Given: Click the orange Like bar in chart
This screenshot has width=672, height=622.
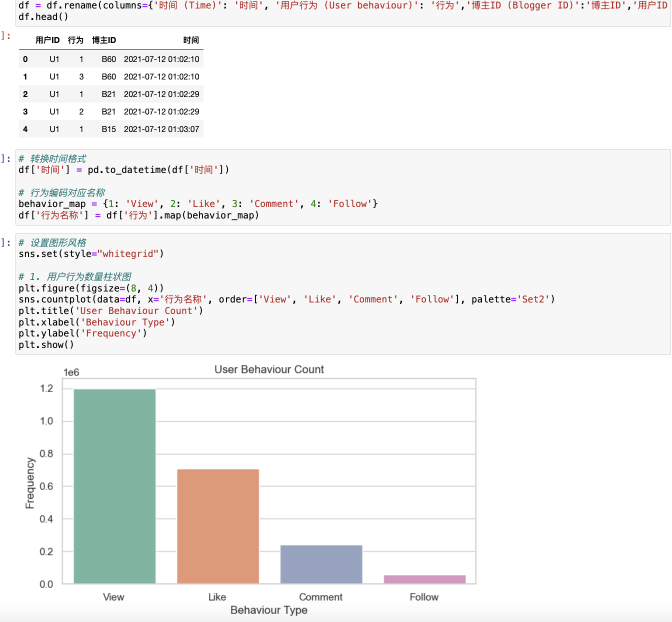Looking at the screenshot, I should [x=218, y=526].
